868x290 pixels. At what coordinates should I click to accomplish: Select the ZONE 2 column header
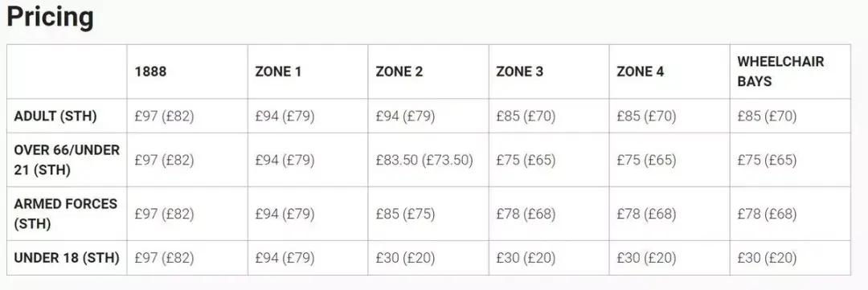click(399, 71)
